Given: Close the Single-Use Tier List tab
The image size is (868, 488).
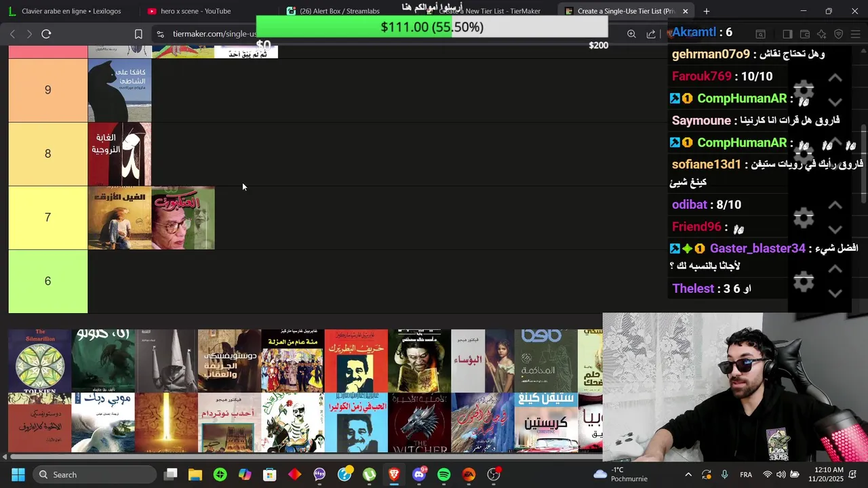Looking at the screenshot, I should tap(685, 11).
